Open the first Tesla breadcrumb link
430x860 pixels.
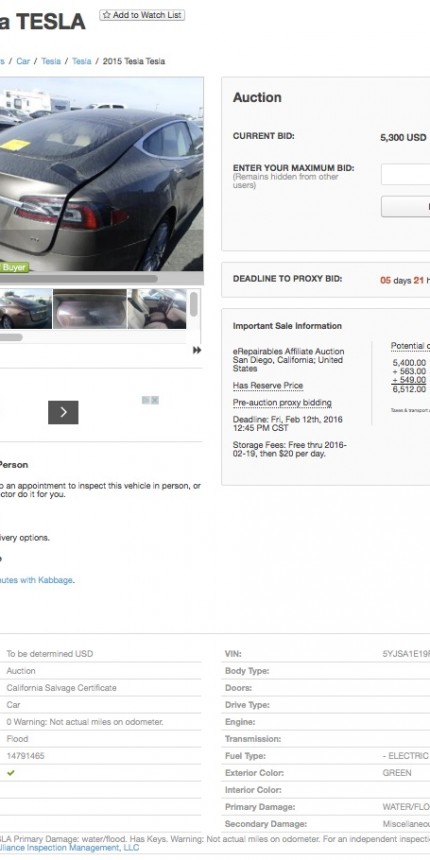51,61
